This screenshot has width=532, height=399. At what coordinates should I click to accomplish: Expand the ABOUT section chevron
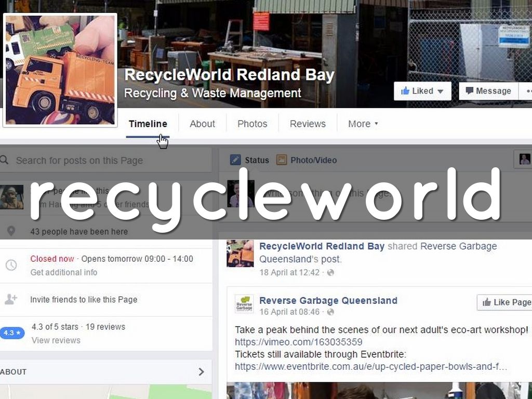201,371
